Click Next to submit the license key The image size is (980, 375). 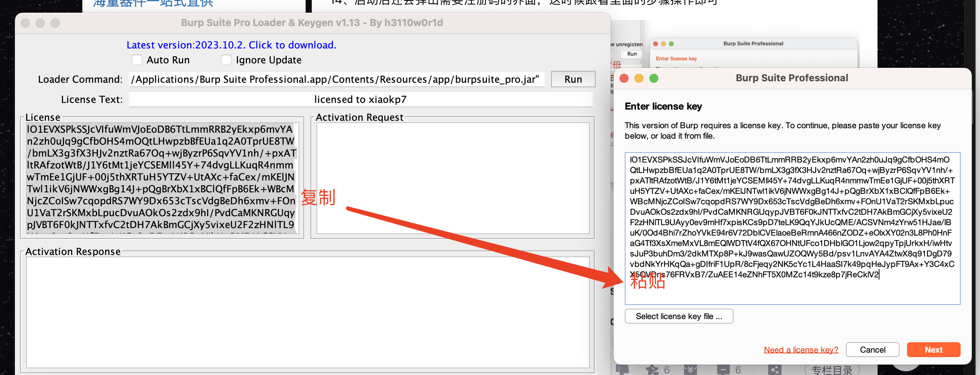click(933, 350)
